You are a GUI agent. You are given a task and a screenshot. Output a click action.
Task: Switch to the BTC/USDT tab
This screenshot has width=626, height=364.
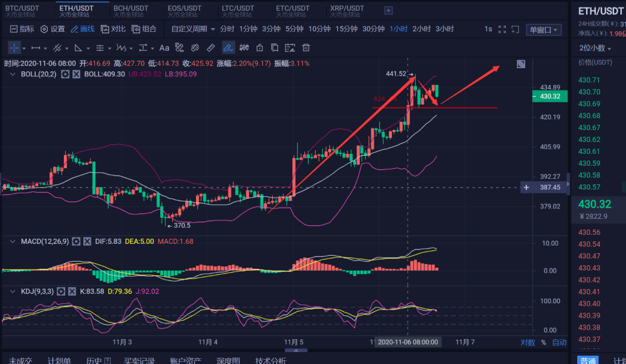point(23,11)
